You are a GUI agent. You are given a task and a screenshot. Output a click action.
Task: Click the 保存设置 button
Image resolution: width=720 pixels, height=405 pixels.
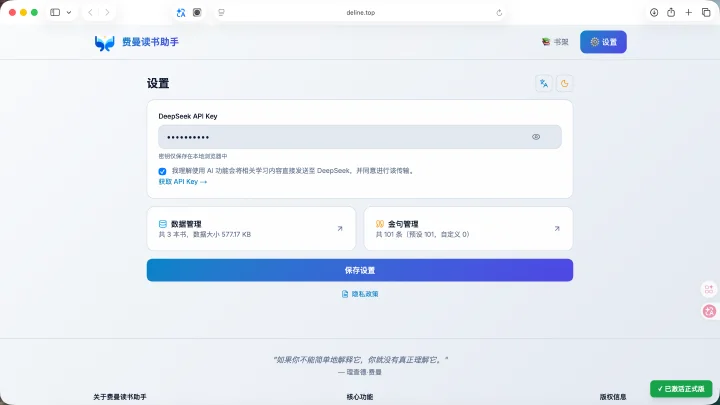coord(360,270)
